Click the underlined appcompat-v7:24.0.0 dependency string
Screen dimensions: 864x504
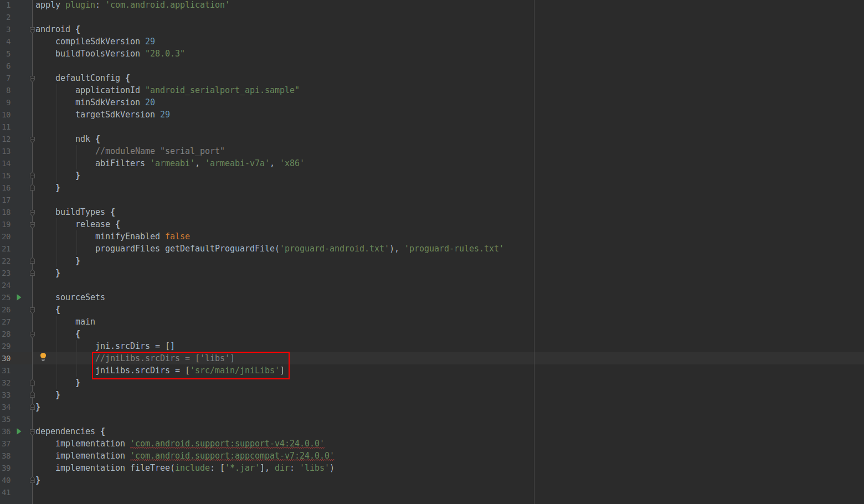(232, 456)
